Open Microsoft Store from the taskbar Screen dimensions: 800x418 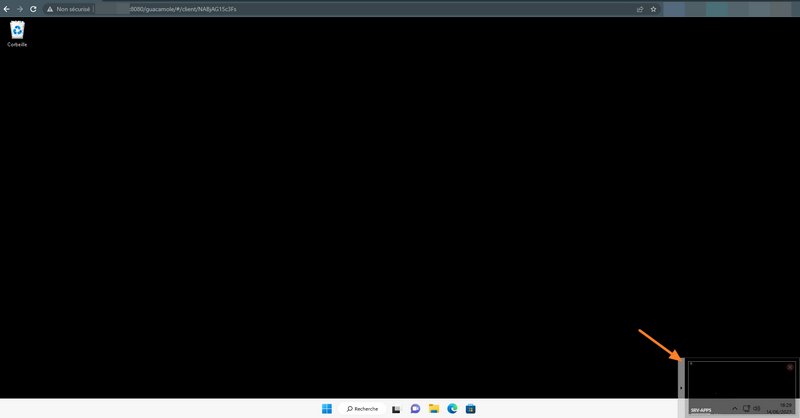pos(470,408)
